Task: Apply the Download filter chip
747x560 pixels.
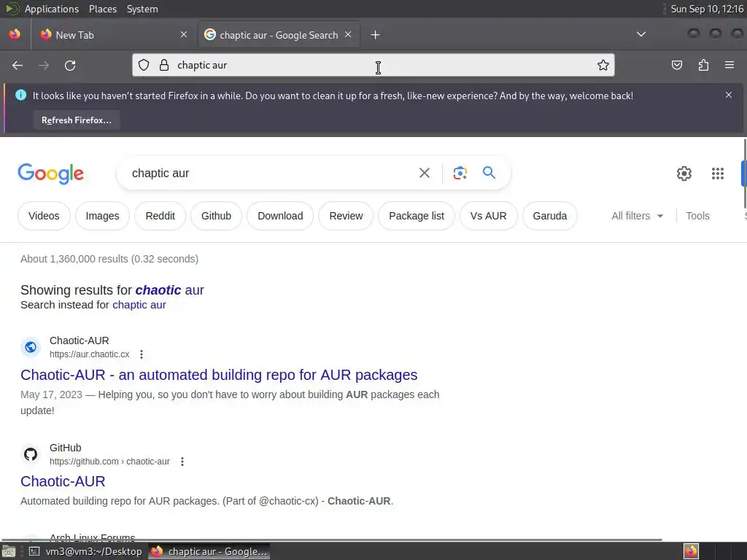Action: coord(280,216)
